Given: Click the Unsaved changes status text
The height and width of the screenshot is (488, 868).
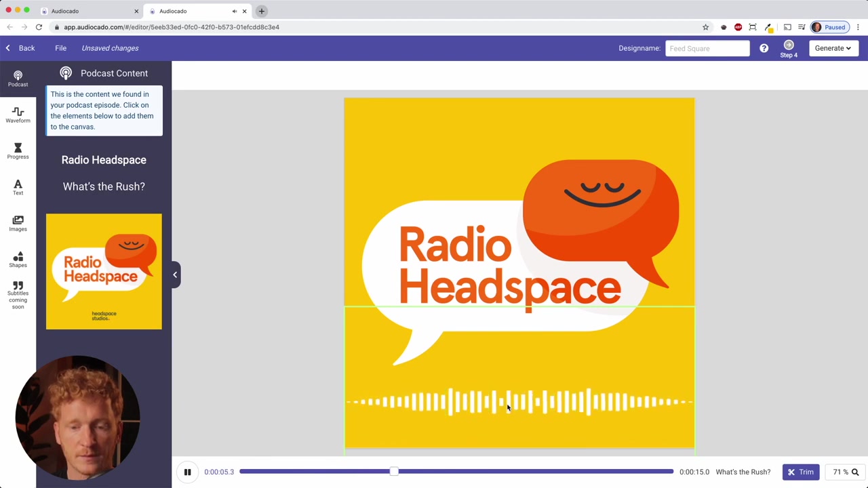Looking at the screenshot, I should click(x=110, y=48).
